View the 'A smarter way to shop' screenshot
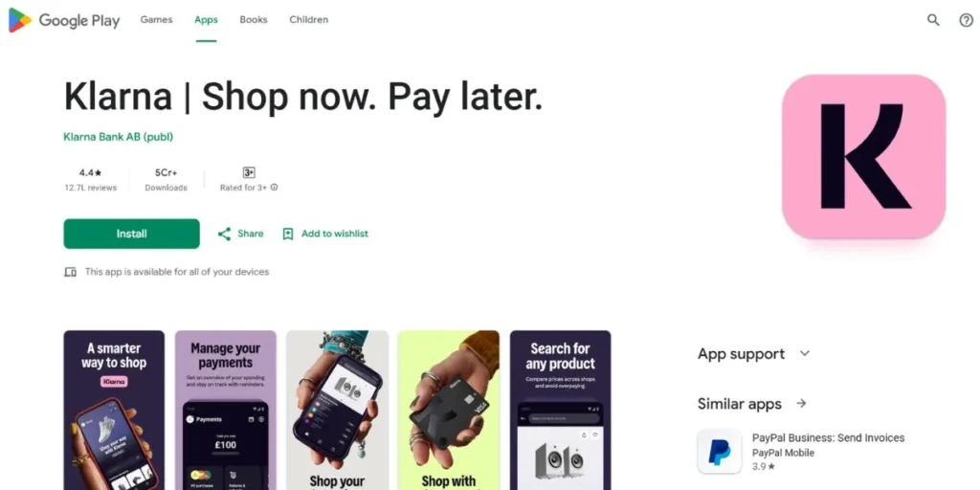This screenshot has width=980, height=490. coord(114,410)
